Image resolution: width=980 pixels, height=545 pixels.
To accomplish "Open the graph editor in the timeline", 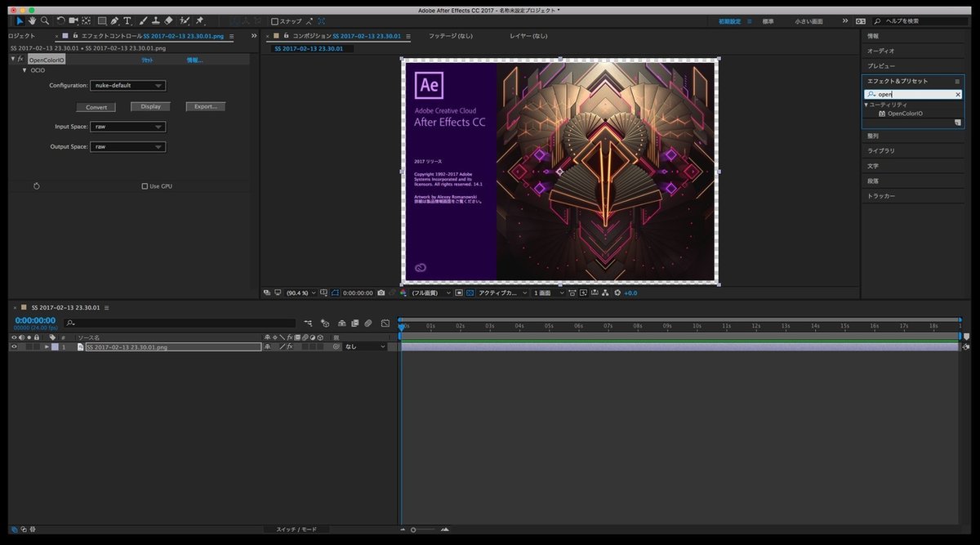I will tap(385, 324).
